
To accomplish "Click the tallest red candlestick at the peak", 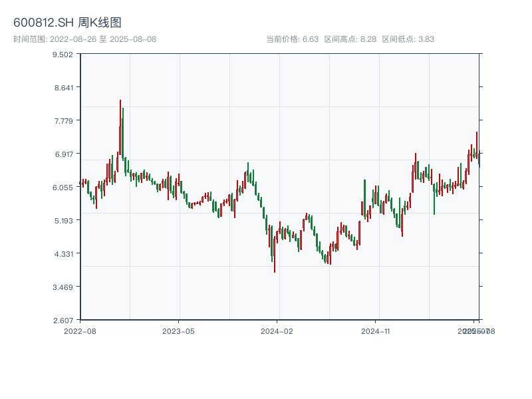I will pyautogui.click(x=120, y=133).
